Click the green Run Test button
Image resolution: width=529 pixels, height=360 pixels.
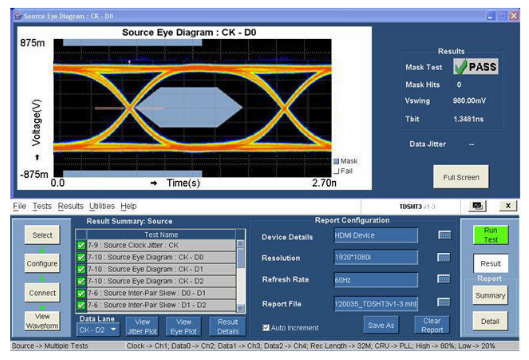point(491,235)
